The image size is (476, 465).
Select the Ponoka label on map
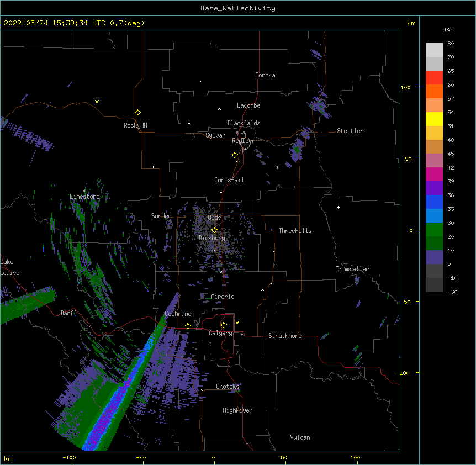tap(265, 75)
